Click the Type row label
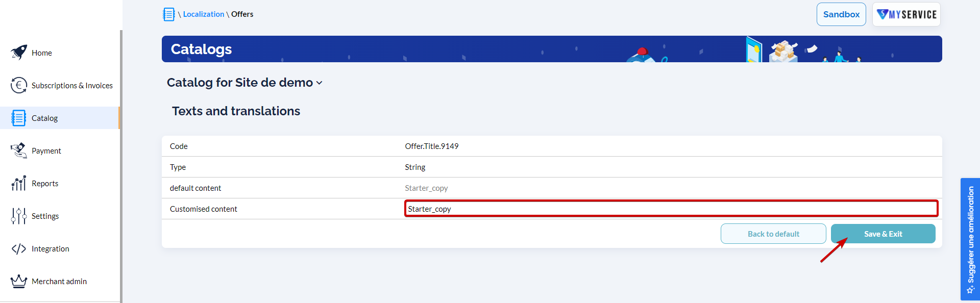The width and height of the screenshot is (980, 303). click(178, 167)
